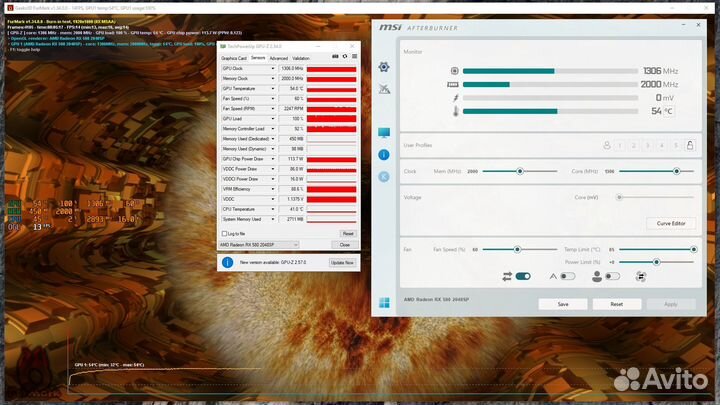
Task: Click Update Now in GPU-Z notification
Action: click(343, 263)
